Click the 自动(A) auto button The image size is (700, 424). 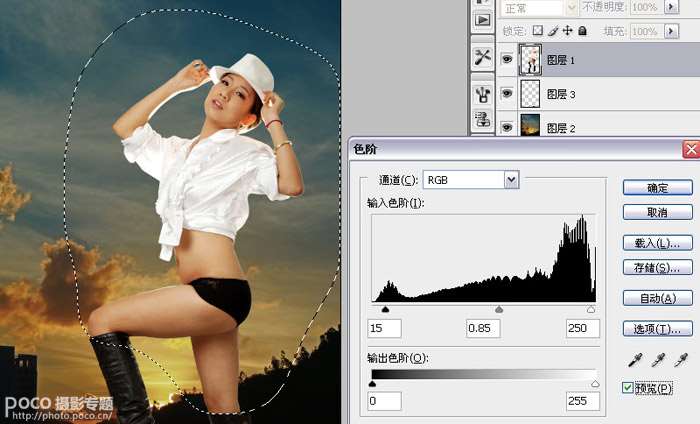tap(658, 298)
